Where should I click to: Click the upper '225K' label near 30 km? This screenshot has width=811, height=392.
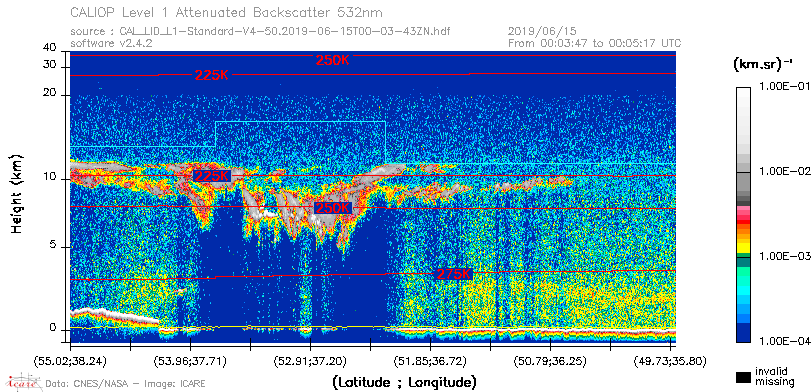point(212,75)
